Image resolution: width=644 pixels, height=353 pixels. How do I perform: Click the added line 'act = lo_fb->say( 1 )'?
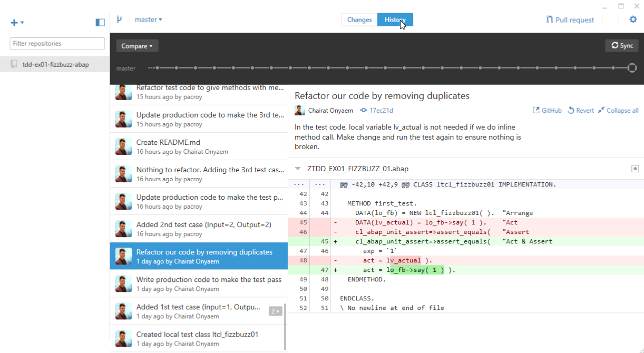466,270
